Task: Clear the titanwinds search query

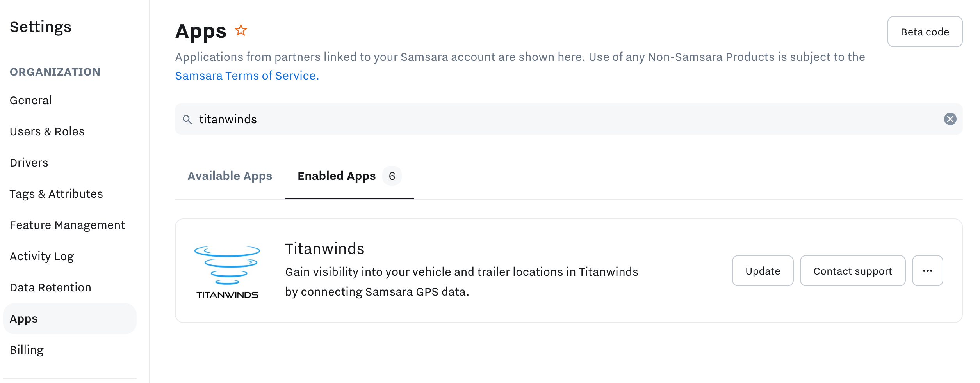Action: click(950, 119)
